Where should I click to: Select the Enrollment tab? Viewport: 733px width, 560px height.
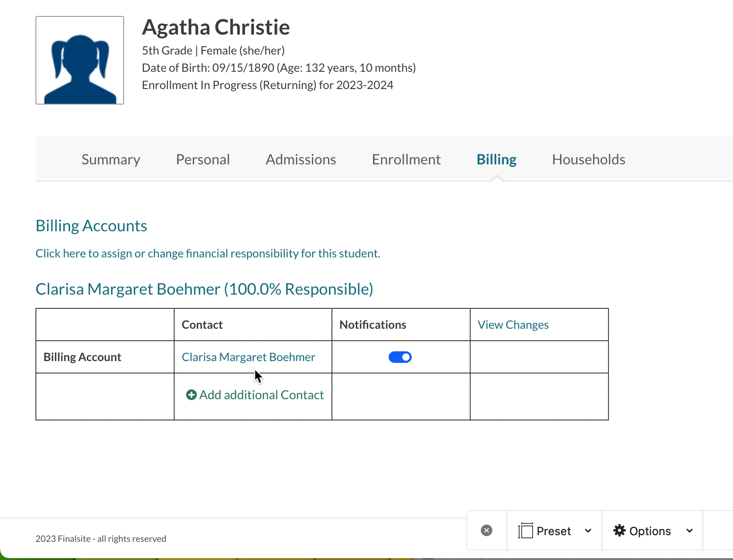pyautogui.click(x=406, y=159)
